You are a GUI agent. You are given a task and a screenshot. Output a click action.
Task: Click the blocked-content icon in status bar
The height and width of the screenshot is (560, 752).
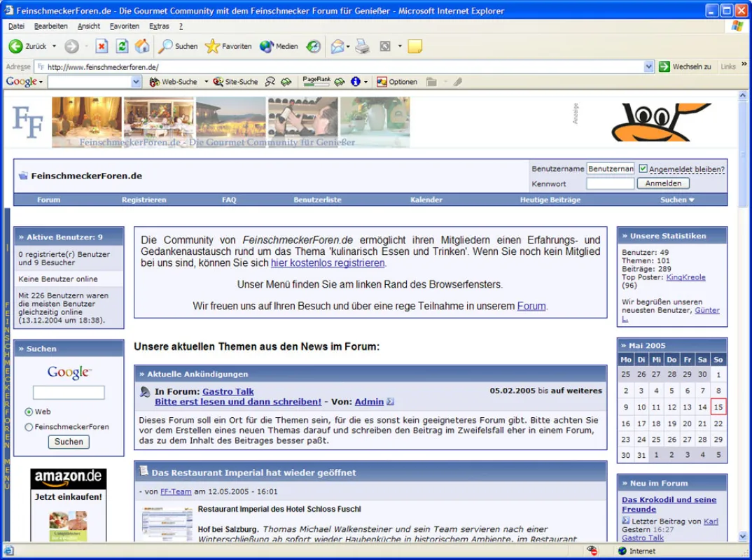coord(592,550)
